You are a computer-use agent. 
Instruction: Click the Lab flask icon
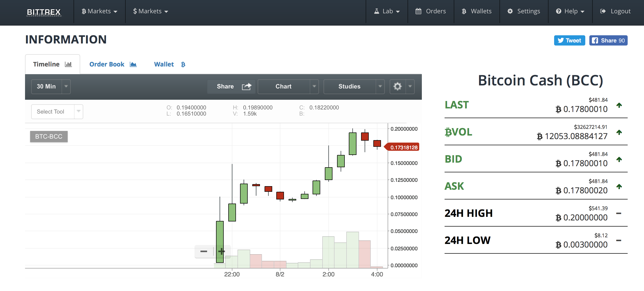[377, 11]
